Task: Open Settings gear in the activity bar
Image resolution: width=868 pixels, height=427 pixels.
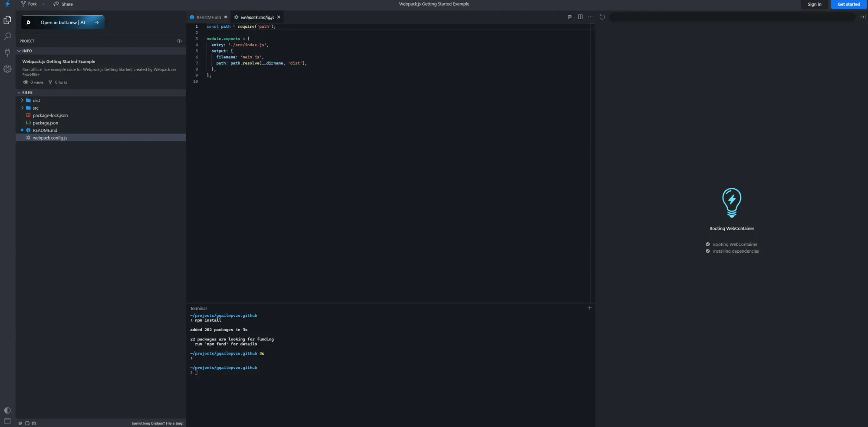Action: (x=7, y=68)
